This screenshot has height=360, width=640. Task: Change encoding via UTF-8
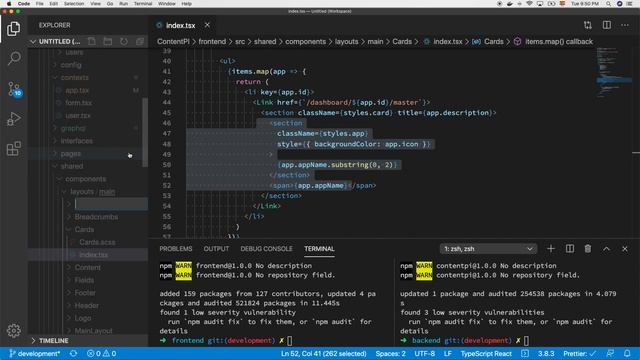424,353
